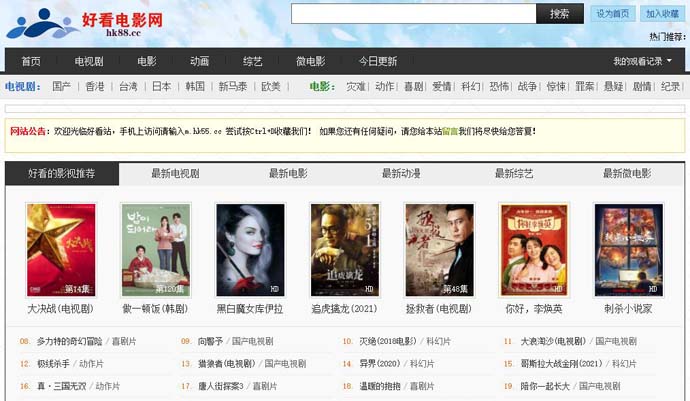
Task: Open 刺杀小说家 poster
Action: click(628, 250)
